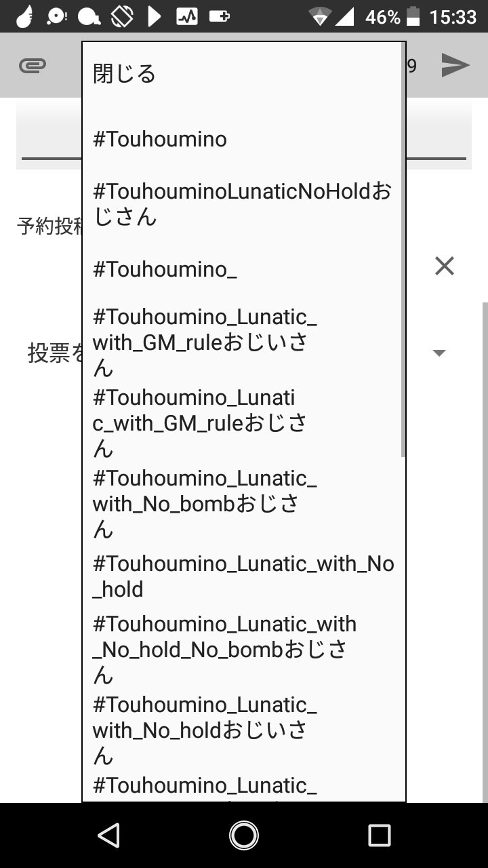Select the #Touhoumino hashtag

[160, 140]
